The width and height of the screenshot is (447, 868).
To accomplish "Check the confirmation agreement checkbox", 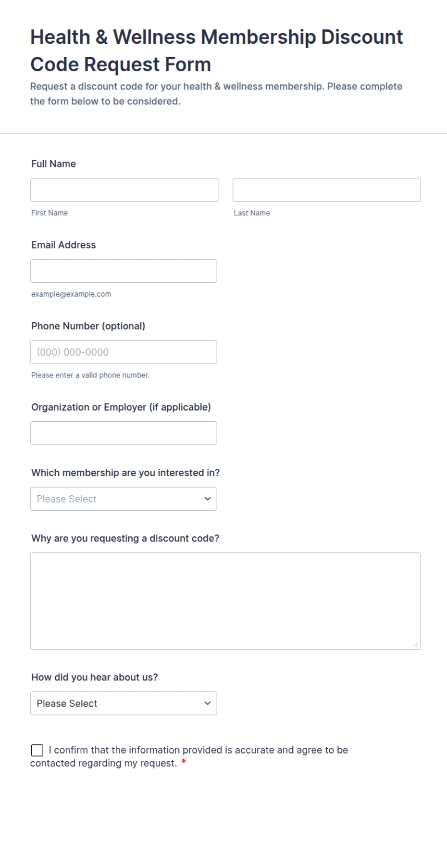I will tap(37, 750).
